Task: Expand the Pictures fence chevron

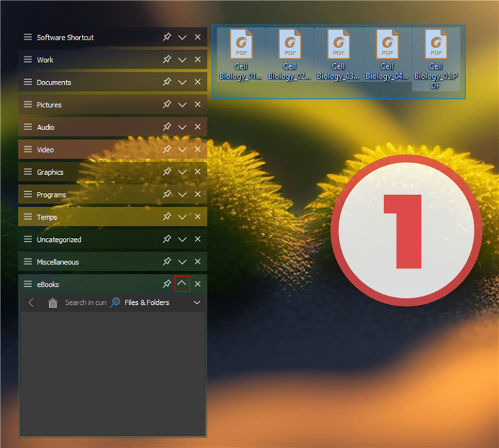Action: pyautogui.click(x=182, y=105)
